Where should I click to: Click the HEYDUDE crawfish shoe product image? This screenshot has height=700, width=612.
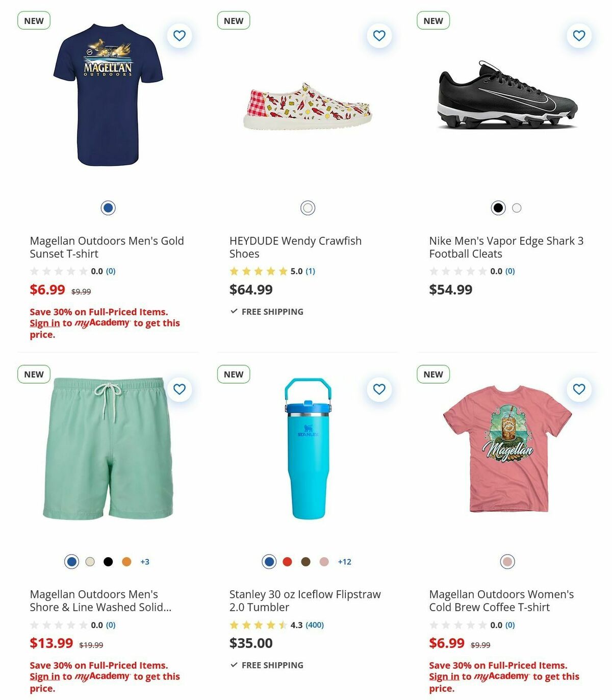(x=307, y=107)
